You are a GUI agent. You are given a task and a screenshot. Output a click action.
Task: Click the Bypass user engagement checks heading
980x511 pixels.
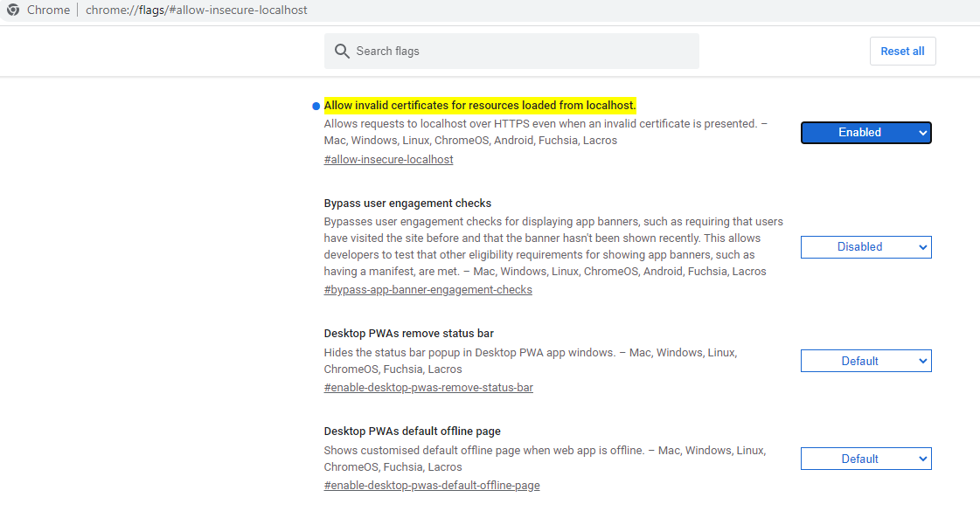[407, 203]
